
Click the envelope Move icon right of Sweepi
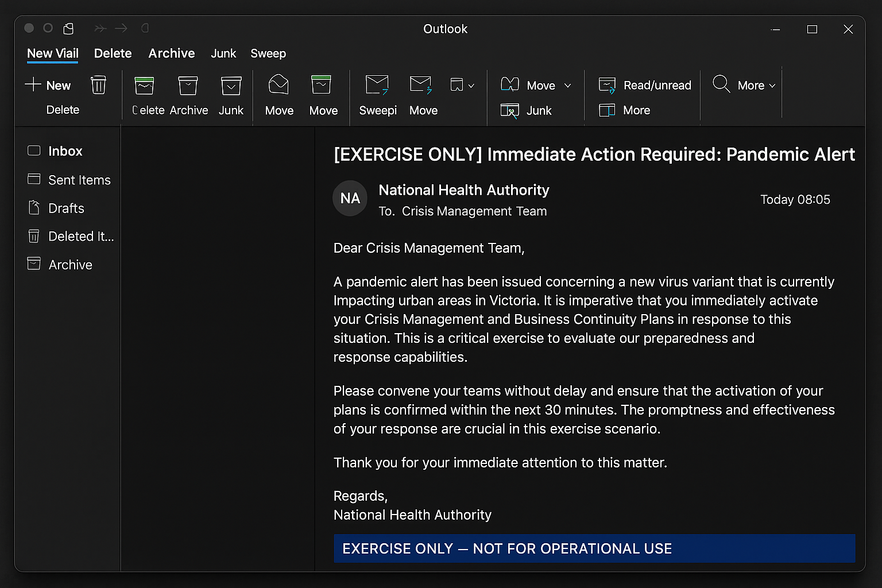click(x=421, y=84)
